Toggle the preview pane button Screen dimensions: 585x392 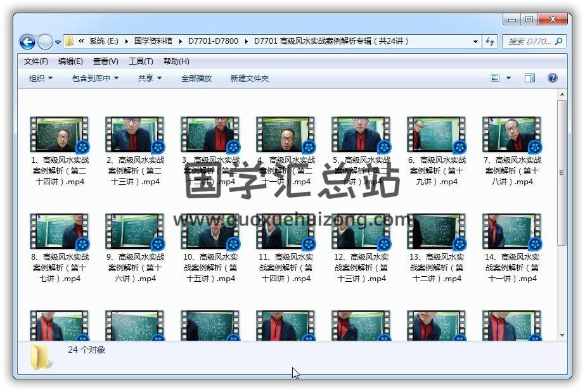pos(530,78)
